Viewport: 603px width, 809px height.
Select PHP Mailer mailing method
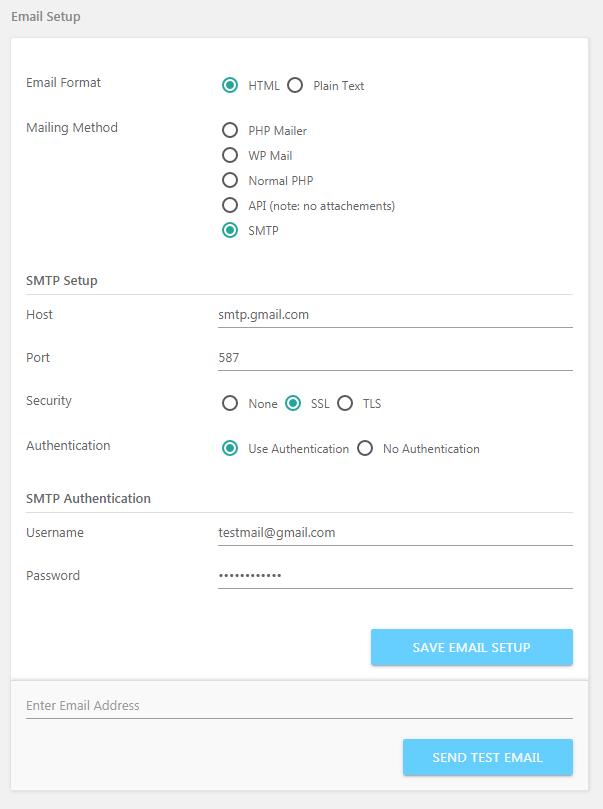point(230,130)
